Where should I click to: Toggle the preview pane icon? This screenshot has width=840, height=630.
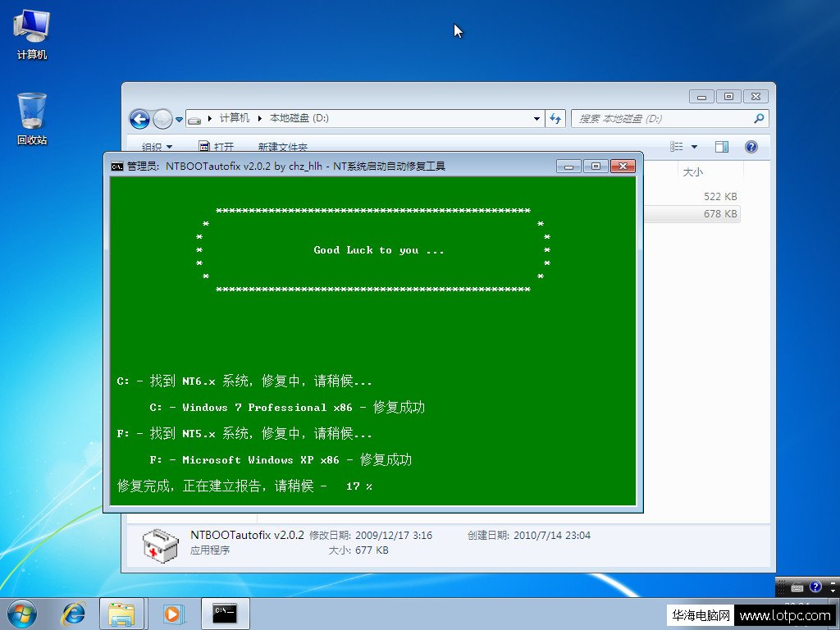(722, 146)
